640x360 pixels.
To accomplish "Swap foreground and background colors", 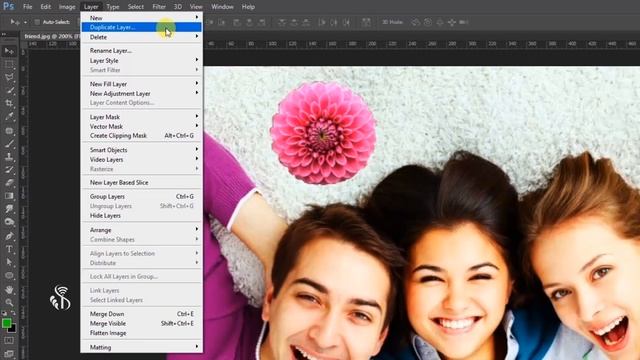I will pyautogui.click(x=13, y=313).
